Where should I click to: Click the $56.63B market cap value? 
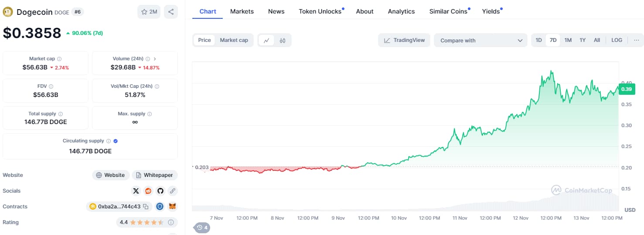point(34,67)
